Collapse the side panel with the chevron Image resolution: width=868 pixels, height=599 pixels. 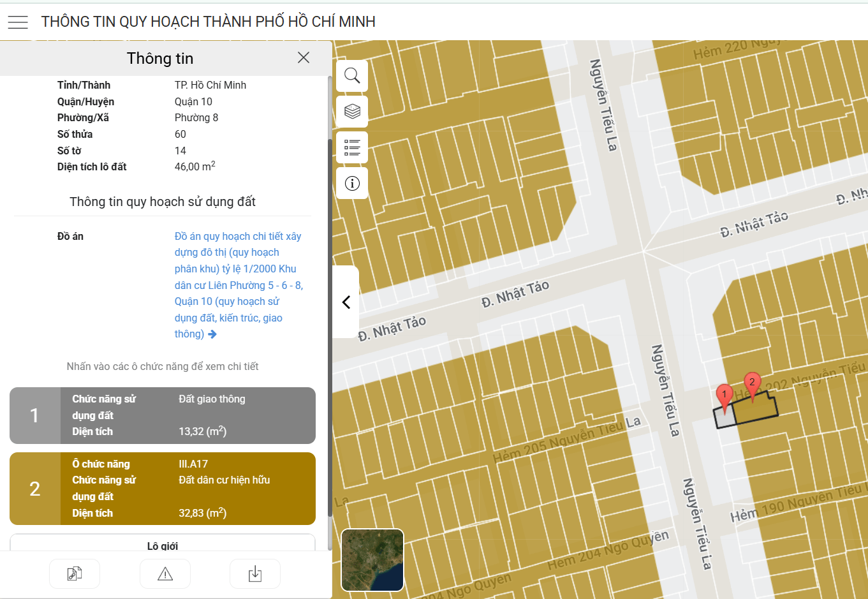(x=346, y=302)
